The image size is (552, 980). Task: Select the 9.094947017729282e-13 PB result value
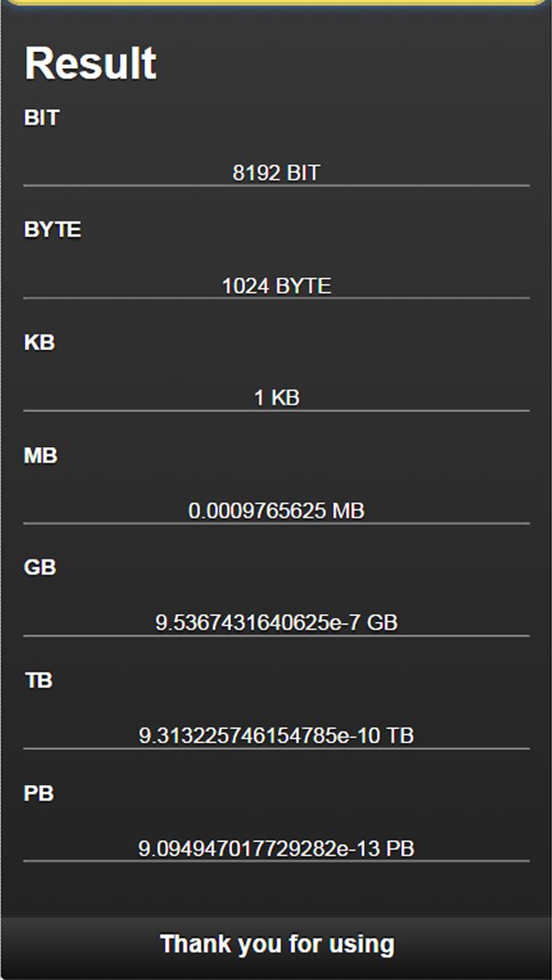(x=276, y=848)
